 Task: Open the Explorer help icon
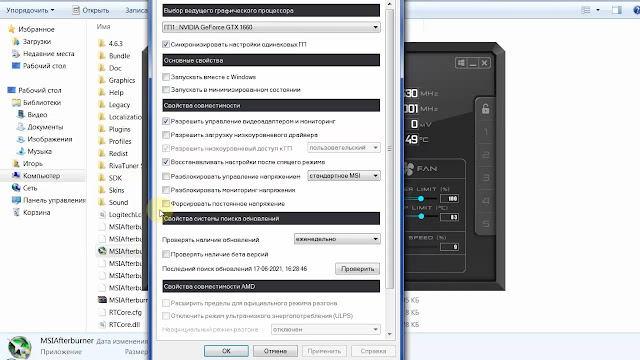(x=636, y=10)
